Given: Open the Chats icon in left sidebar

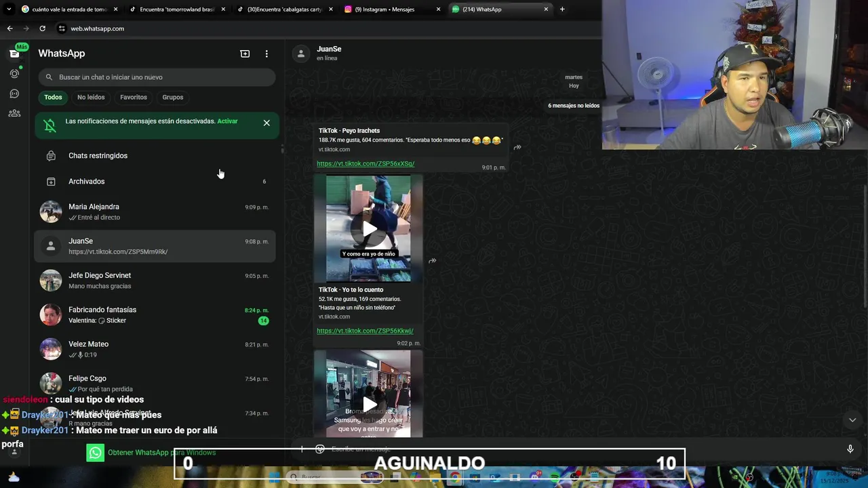Looking at the screenshot, I should 14,54.
